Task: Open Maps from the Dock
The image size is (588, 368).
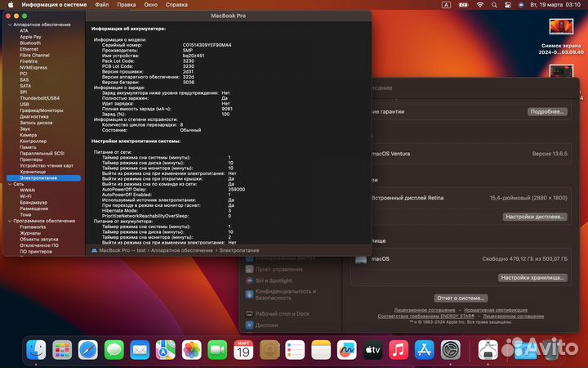Action: (166, 350)
